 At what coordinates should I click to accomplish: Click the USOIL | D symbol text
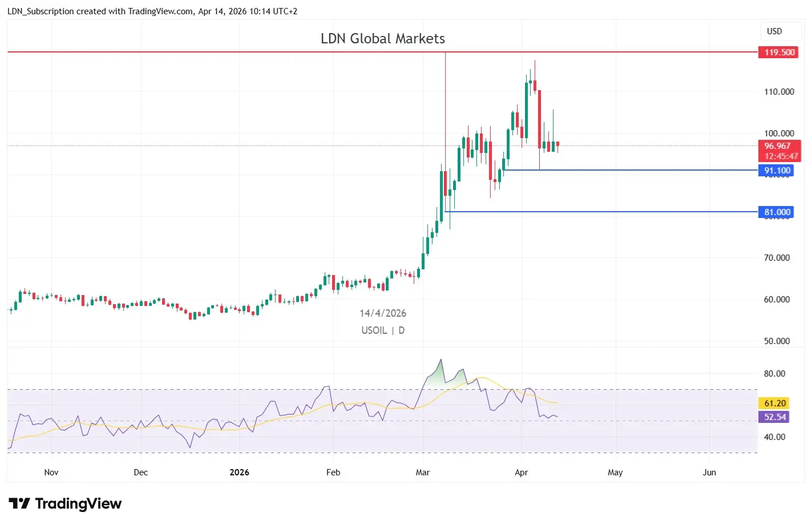point(382,330)
